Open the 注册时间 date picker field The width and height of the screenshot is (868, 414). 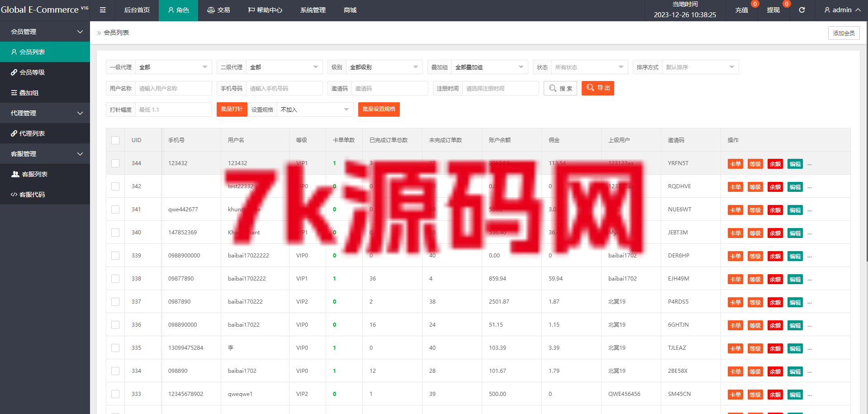[501, 88]
